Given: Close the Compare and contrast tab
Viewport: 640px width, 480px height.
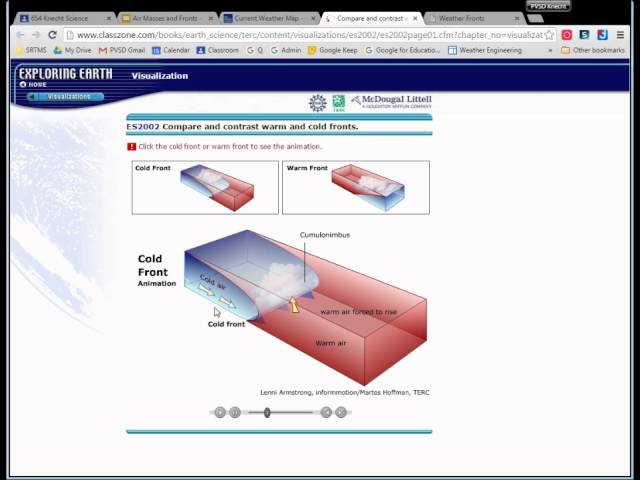Looking at the screenshot, I should coord(415,18).
